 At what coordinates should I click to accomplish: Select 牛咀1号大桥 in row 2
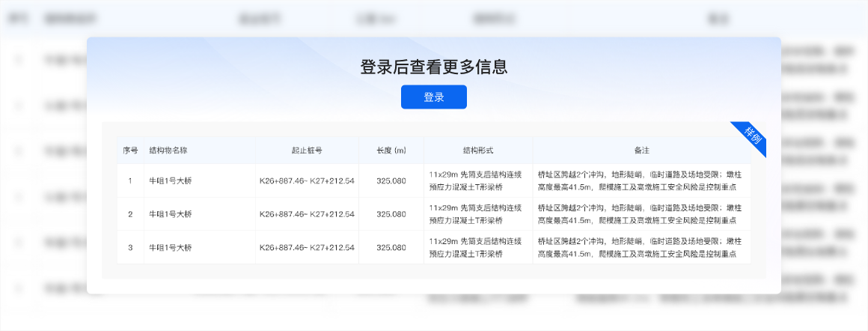point(171,214)
